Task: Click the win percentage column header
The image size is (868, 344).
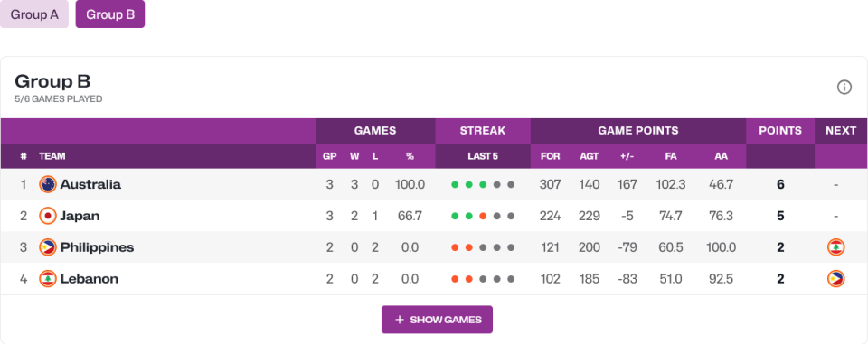Action: (410, 156)
